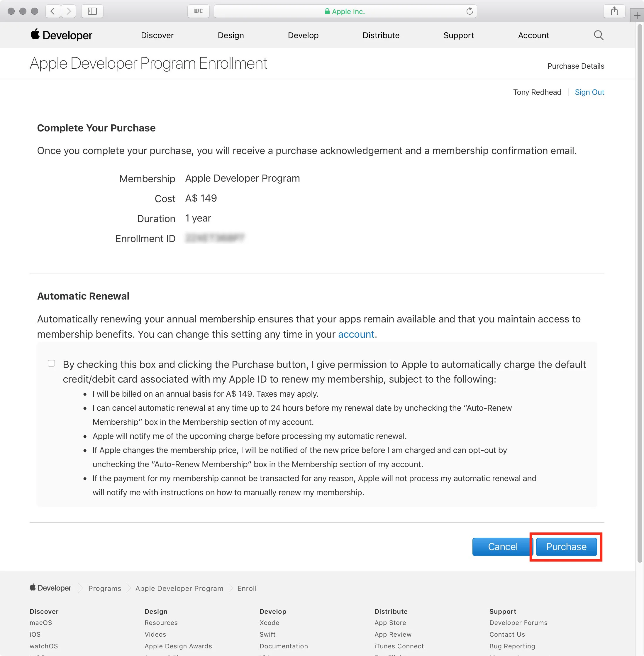Screen dimensions: 644x656
Task: Open the Apple Design Awards footer link
Action: point(178,646)
